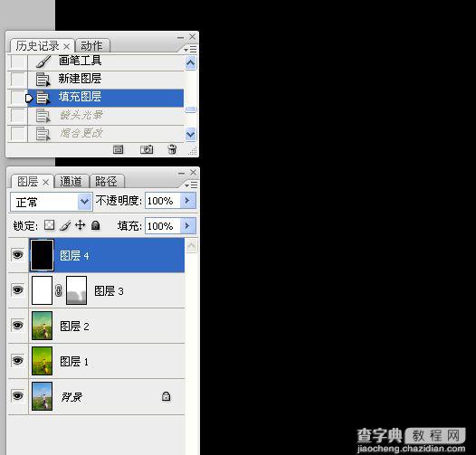This screenshot has height=455, width=476.
Task: Hide 图层 4 with its eye icon
Action: [x=17, y=254]
